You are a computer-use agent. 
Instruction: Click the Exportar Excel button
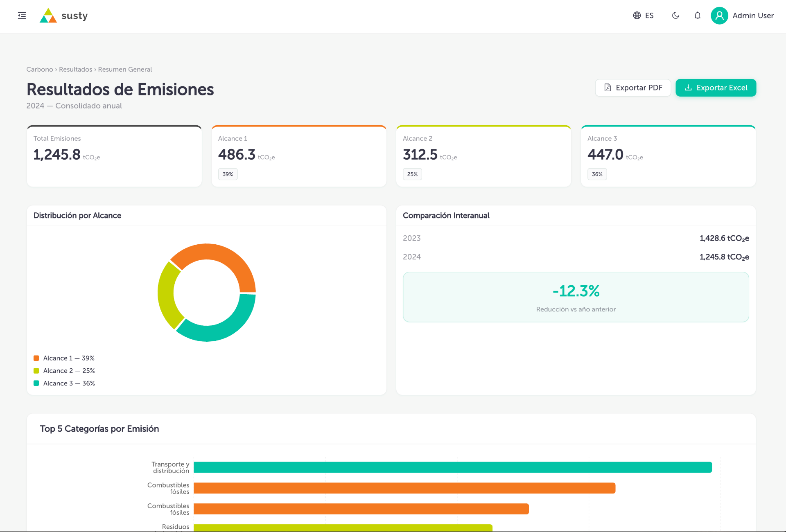click(x=716, y=88)
